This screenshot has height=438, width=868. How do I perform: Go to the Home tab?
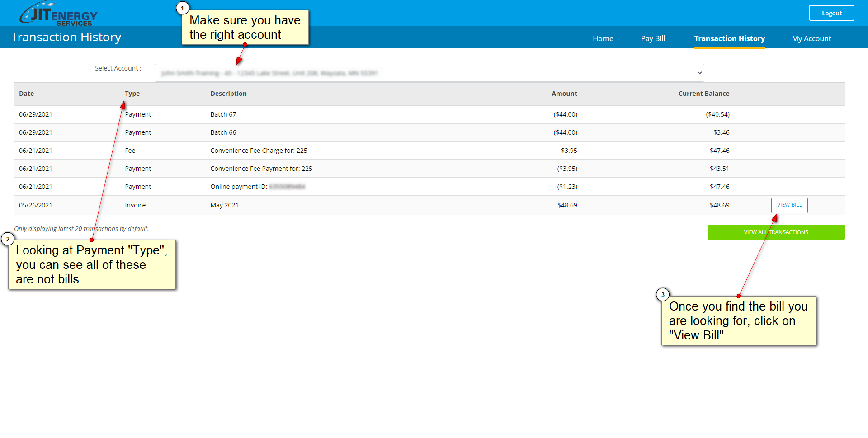coord(603,38)
